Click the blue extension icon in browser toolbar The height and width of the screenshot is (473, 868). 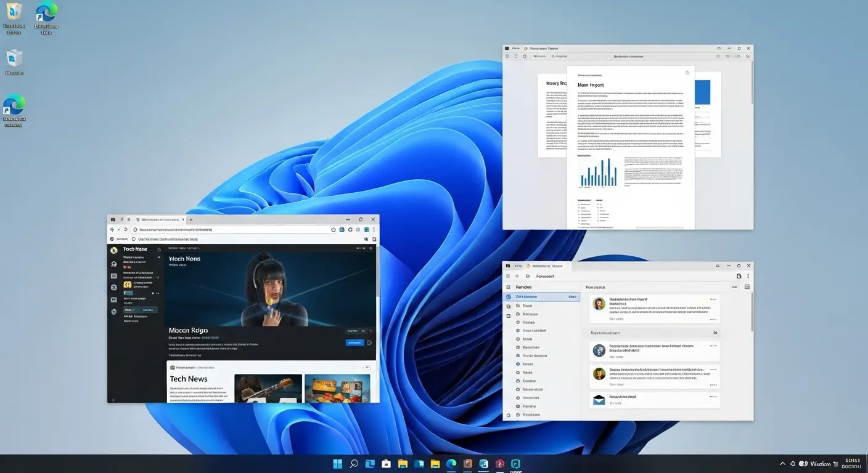click(342, 229)
